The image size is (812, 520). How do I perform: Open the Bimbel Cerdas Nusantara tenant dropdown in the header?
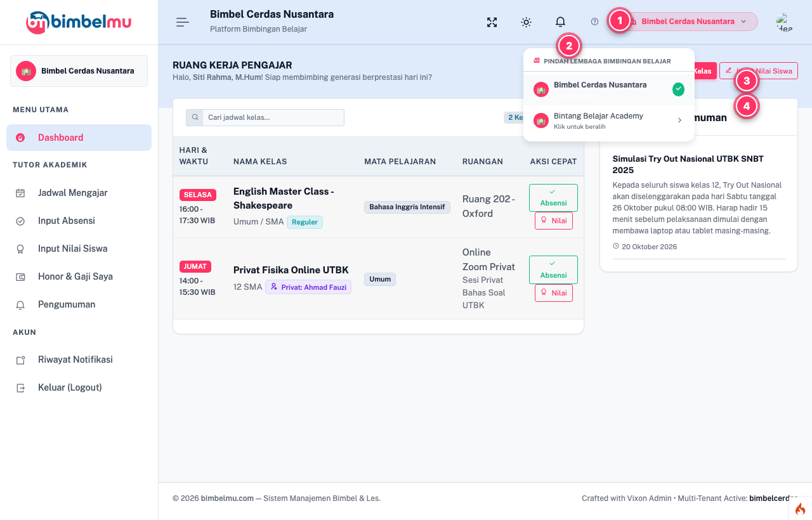click(x=688, y=22)
